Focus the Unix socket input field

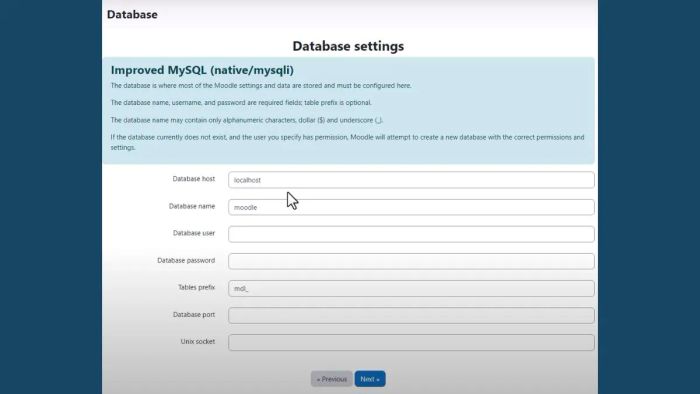coord(411,342)
